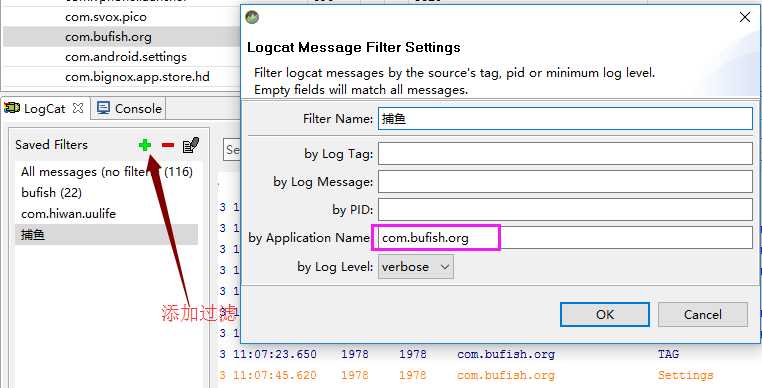
Task: Select log row at 11:07:23.650
Action: pyautogui.click(x=488, y=354)
